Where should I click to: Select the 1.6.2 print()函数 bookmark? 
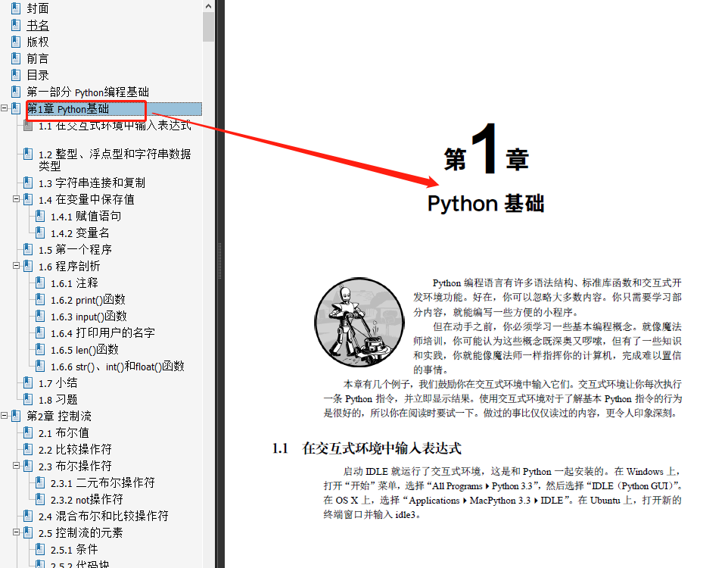tap(83, 299)
